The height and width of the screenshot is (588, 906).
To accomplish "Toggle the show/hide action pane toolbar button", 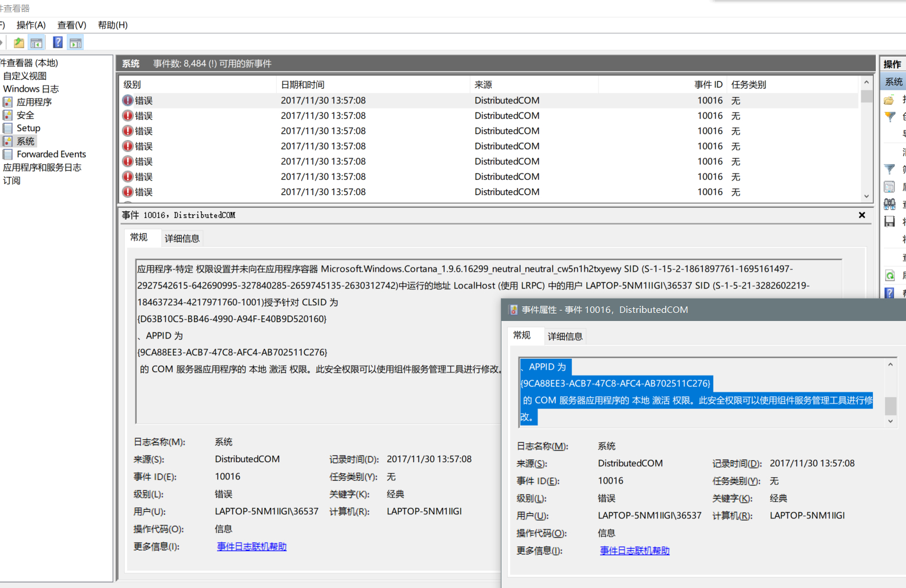I will [75, 42].
